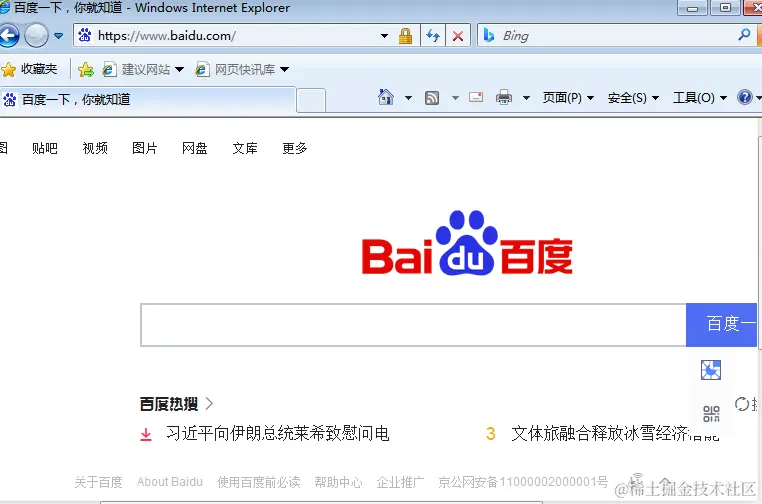
Task: Click the security lock icon
Action: pyautogui.click(x=405, y=36)
